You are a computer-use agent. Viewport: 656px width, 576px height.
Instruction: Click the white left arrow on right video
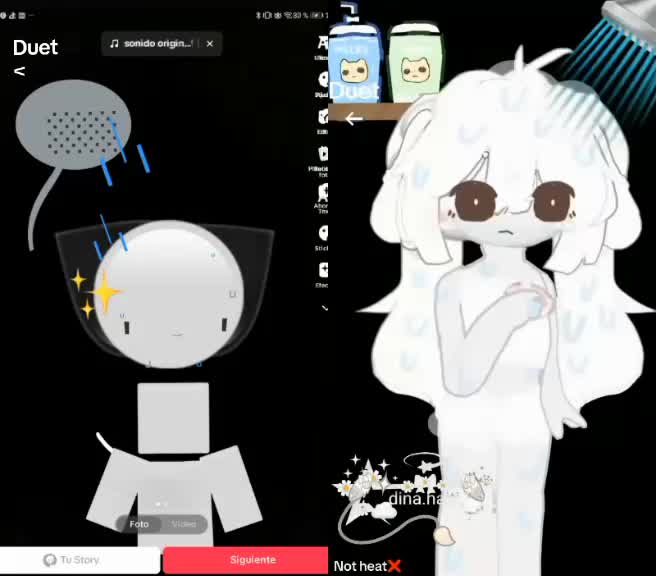[x=354, y=119]
